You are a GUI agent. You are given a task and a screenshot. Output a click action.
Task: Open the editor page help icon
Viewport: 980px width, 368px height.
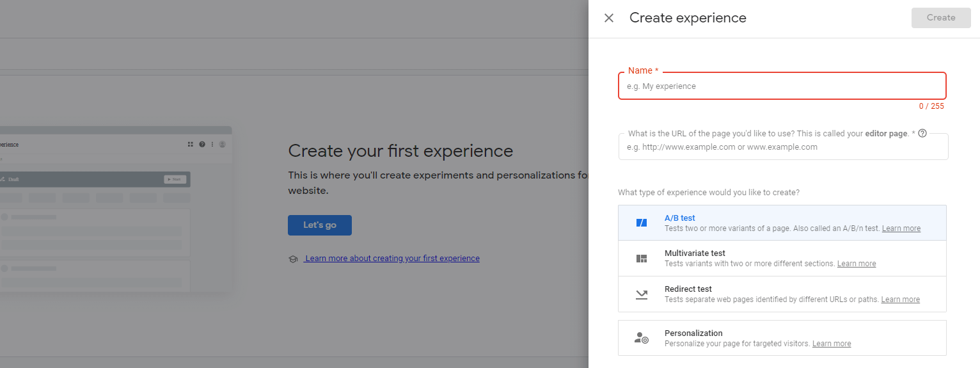tap(922, 134)
